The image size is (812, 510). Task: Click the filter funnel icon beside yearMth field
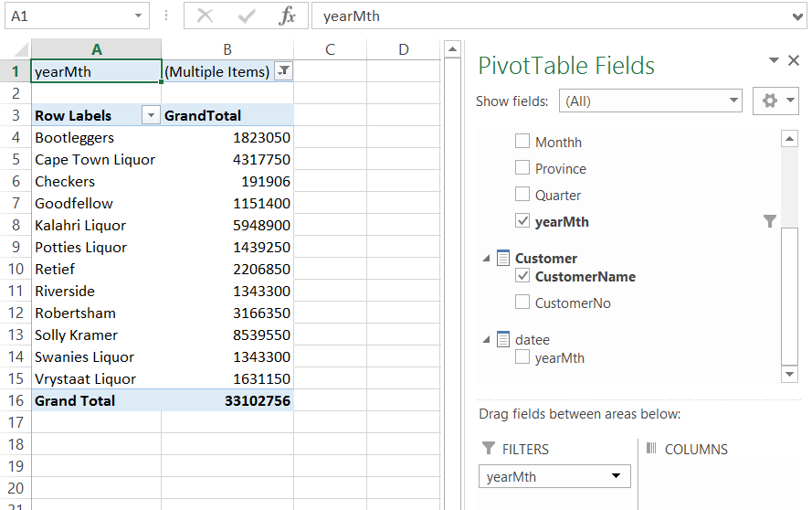769,221
